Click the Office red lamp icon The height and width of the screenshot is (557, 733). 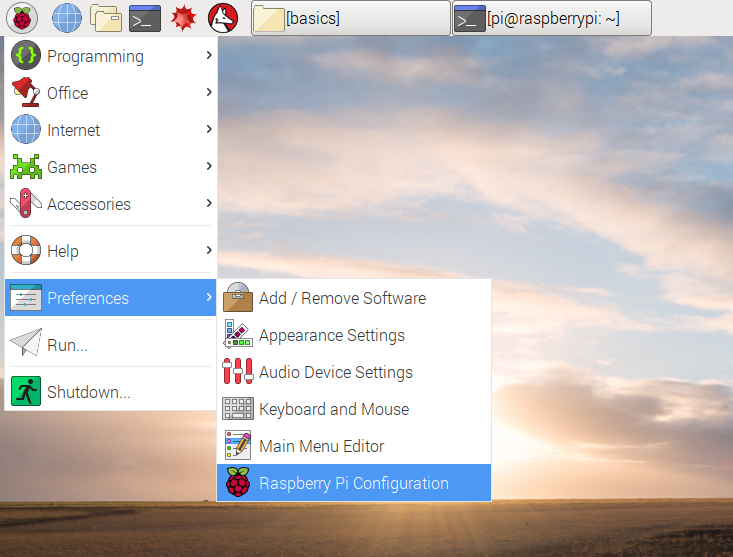(x=26, y=93)
